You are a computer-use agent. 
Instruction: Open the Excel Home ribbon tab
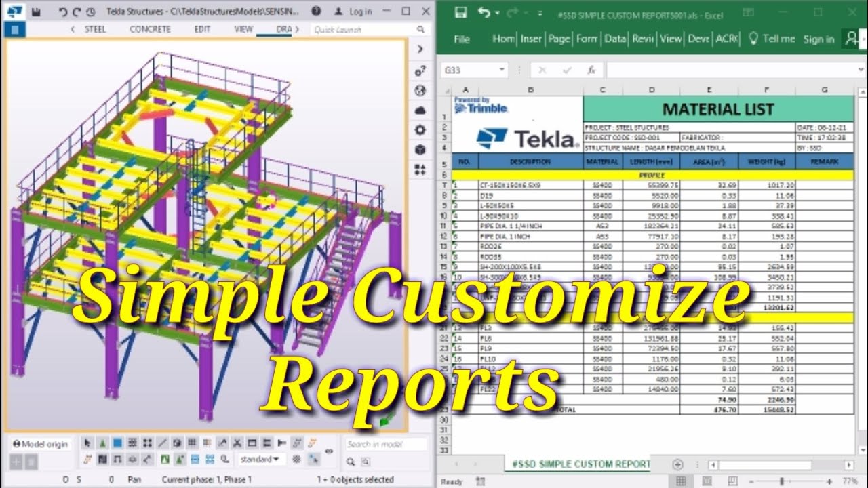click(x=503, y=39)
